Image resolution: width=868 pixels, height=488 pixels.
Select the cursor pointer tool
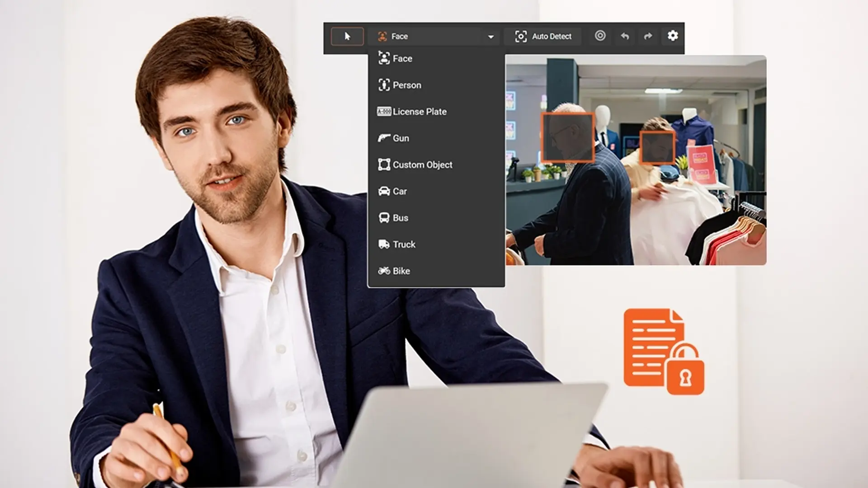[347, 36]
